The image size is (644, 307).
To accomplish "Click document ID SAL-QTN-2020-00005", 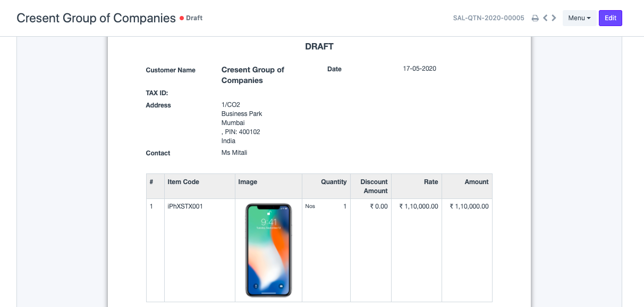I will [x=488, y=18].
